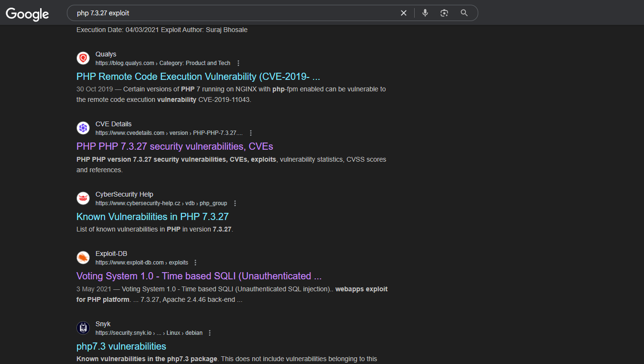Viewport: 644px width, 364px height.
Task: Open more options for CyberSecurity Help result
Action: pos(235,203)
